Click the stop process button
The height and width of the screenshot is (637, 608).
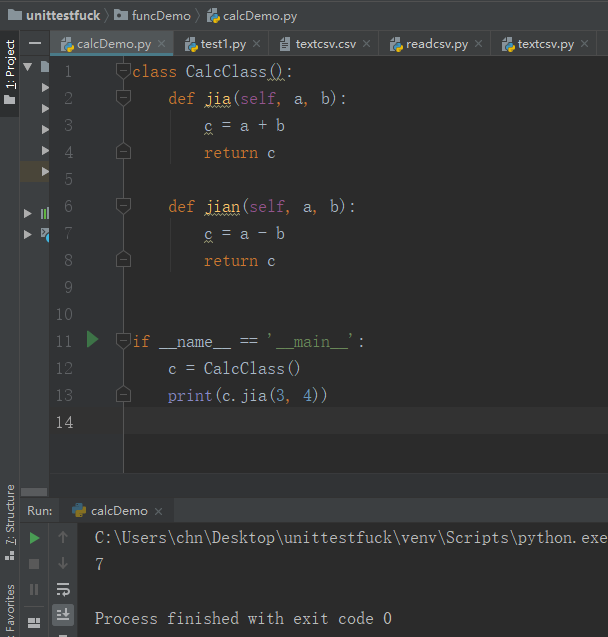tap(34, 564)
